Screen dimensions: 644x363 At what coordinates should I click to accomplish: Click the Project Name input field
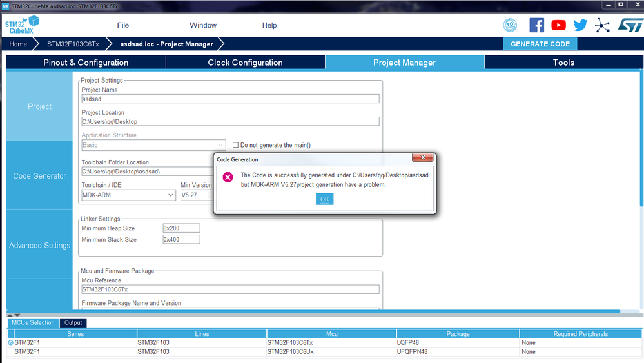[230, 99]
